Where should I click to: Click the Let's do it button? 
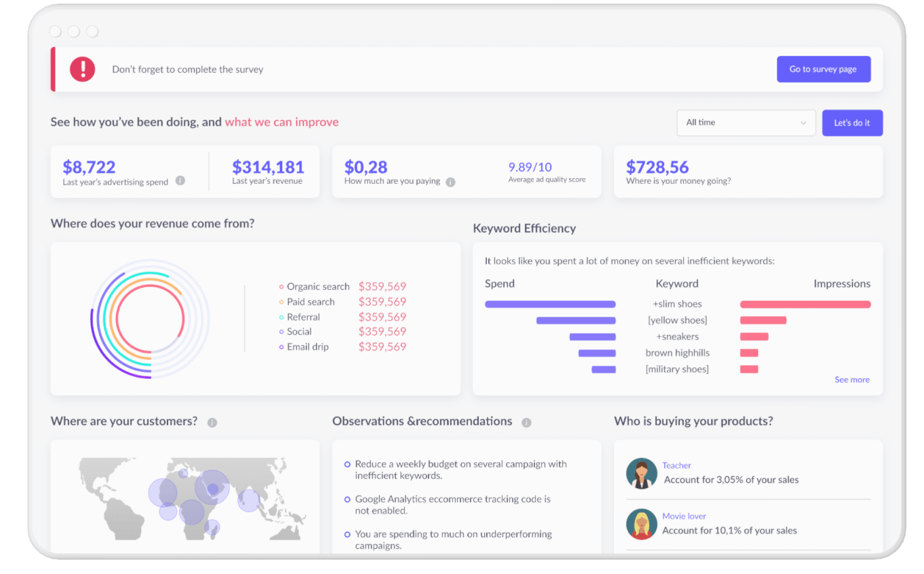[852, 122]
